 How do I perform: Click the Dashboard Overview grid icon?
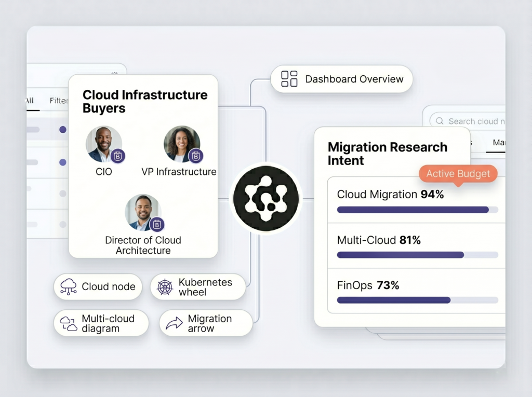[x=289, y=79]
